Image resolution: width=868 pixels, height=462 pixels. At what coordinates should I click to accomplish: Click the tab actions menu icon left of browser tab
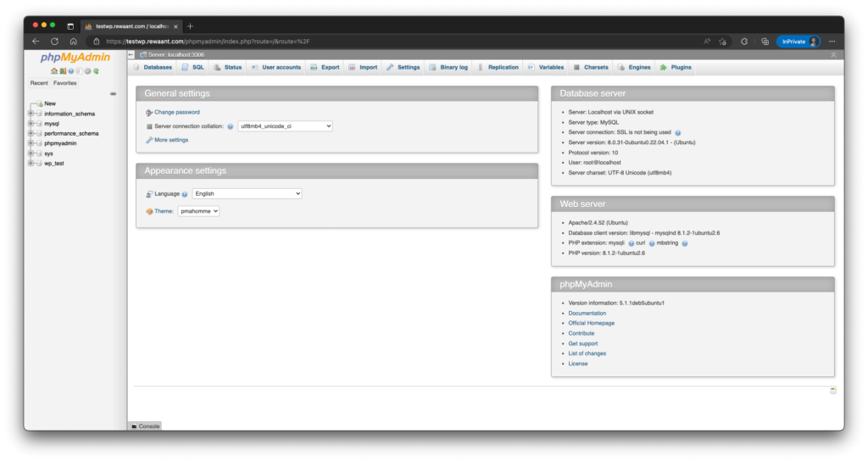click(x=70, y=26)
